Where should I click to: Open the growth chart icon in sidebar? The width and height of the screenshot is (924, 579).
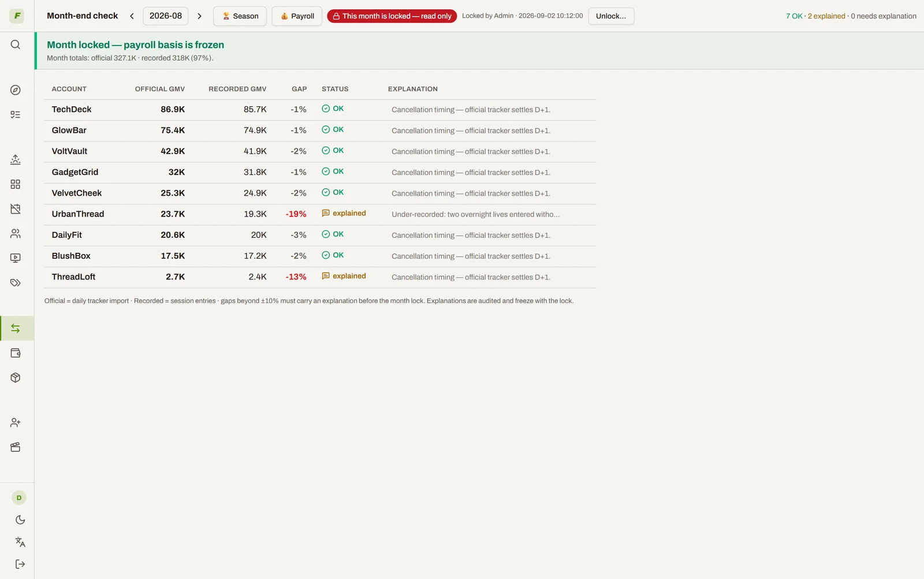(16, 159)
